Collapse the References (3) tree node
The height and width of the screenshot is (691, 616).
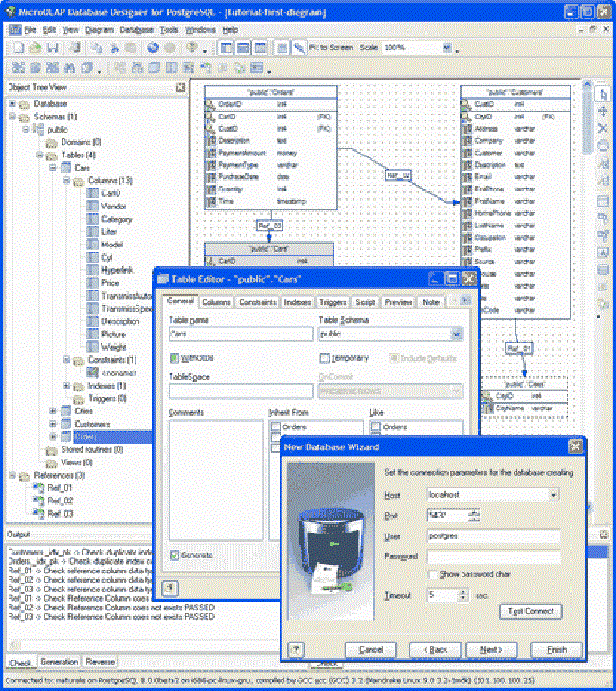pyautogui.click(x=12, y=475)
